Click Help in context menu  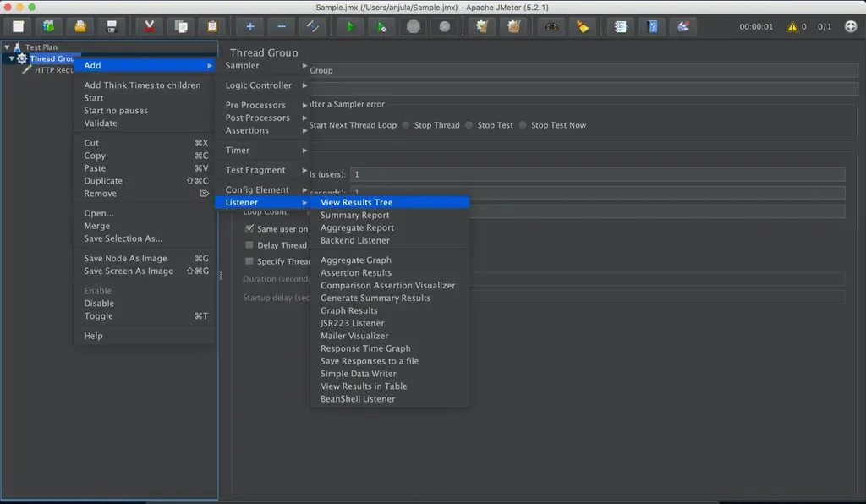[x=144, y=336]
